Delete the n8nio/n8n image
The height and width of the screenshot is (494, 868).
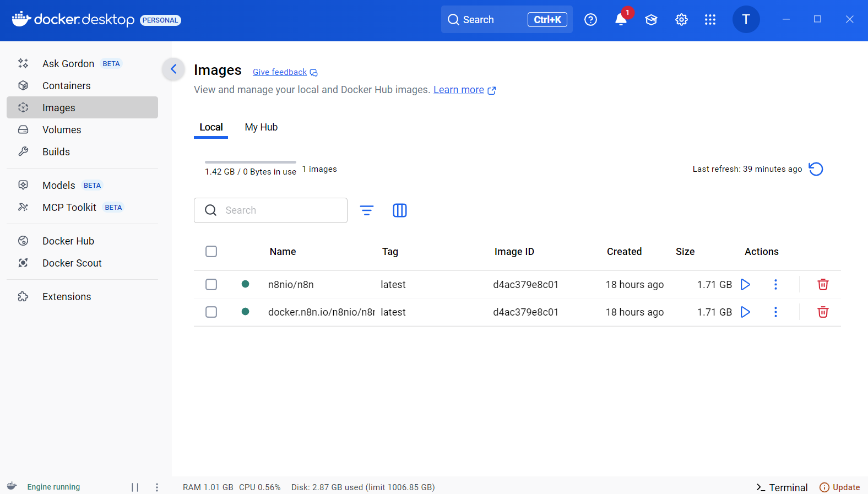(823, 285)
